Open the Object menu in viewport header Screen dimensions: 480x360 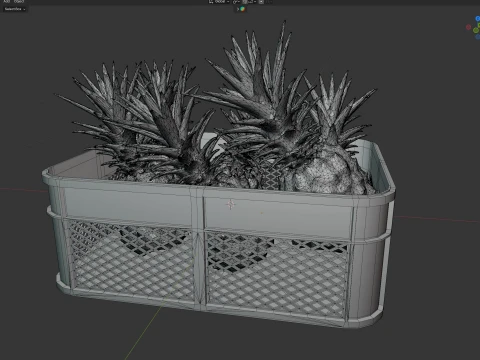point(19,1)
